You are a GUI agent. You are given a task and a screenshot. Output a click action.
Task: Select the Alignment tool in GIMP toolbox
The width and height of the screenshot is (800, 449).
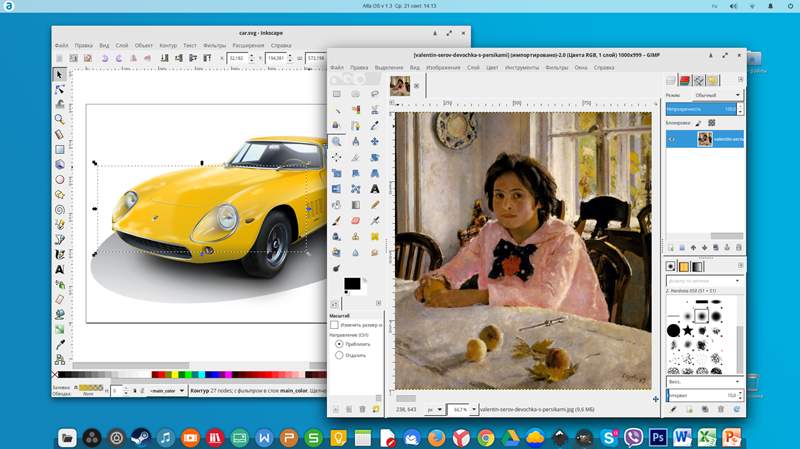(x=337, y=157)
